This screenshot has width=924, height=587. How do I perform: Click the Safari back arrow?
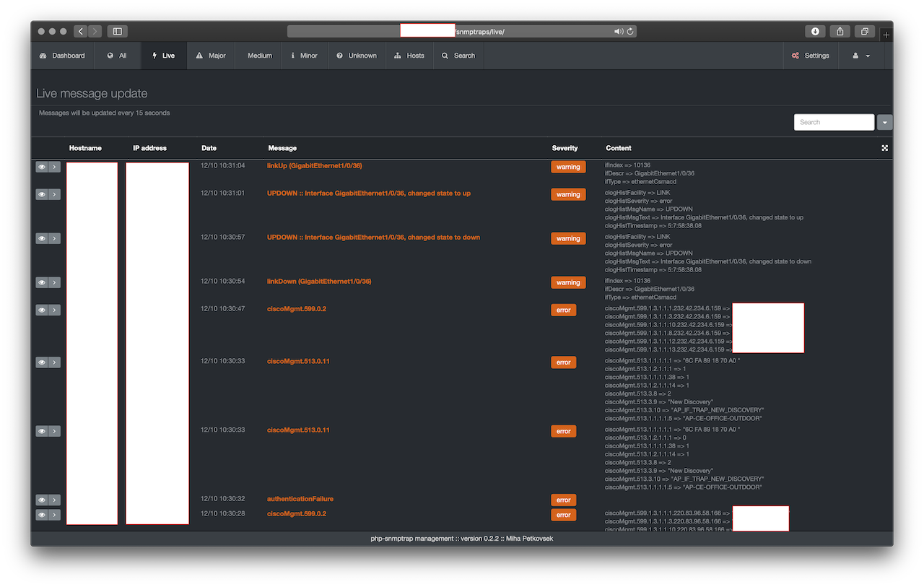[80, 32]
